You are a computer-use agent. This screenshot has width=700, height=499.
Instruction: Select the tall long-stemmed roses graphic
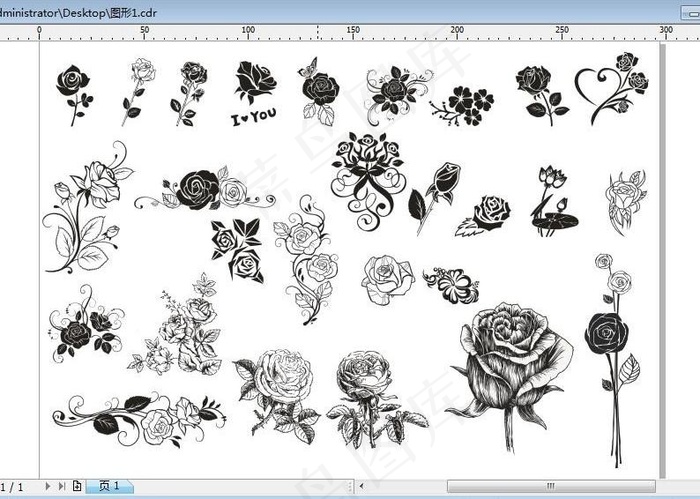612,360
